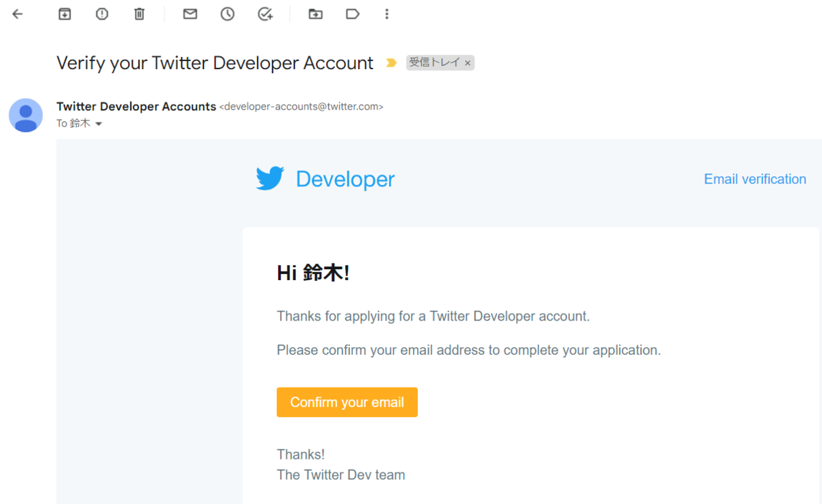Expand recipient details next to To 鈴木
Viewport: 822px width, 504px height.
point(98,124)
